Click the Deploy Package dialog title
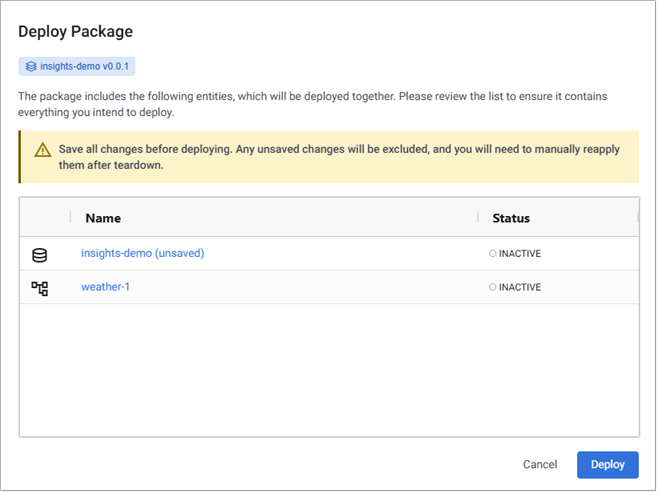Screen dimensions: 658x493 click(76, 32)
